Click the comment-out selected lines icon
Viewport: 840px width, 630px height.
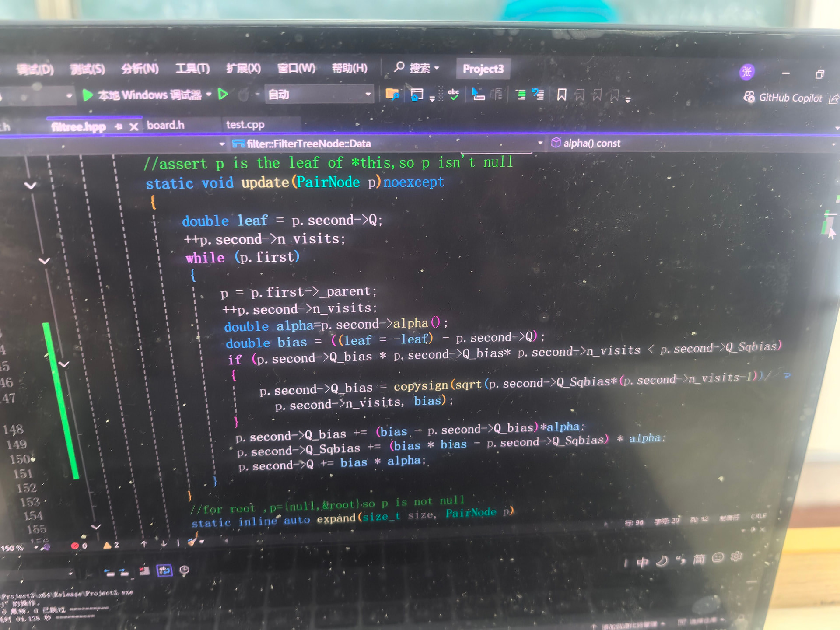point(521,94)
